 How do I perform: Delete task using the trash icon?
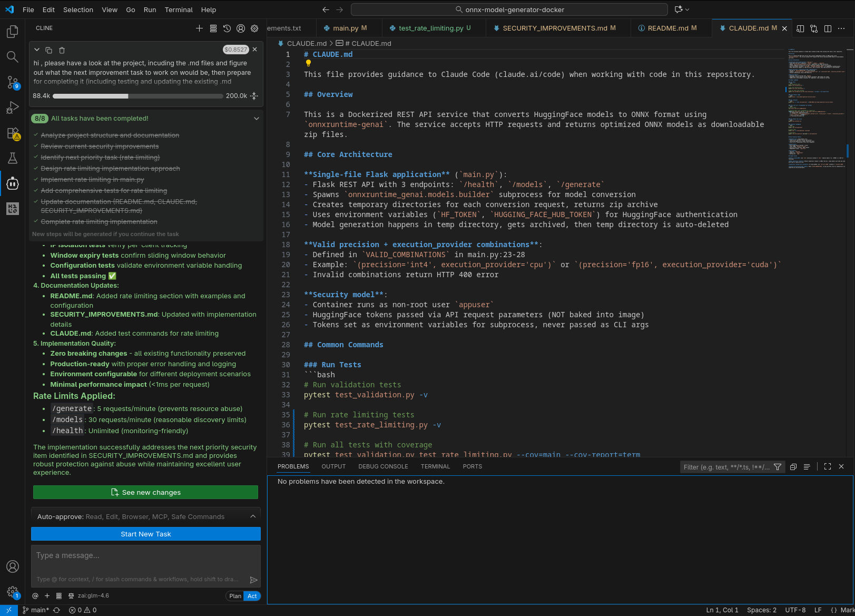point(62,50)
